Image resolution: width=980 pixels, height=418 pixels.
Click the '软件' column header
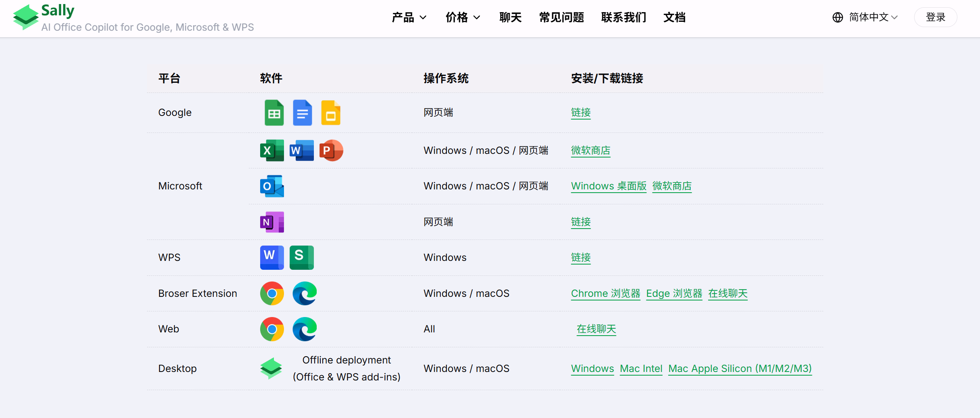pyautogui.click(x=271, y=78)
